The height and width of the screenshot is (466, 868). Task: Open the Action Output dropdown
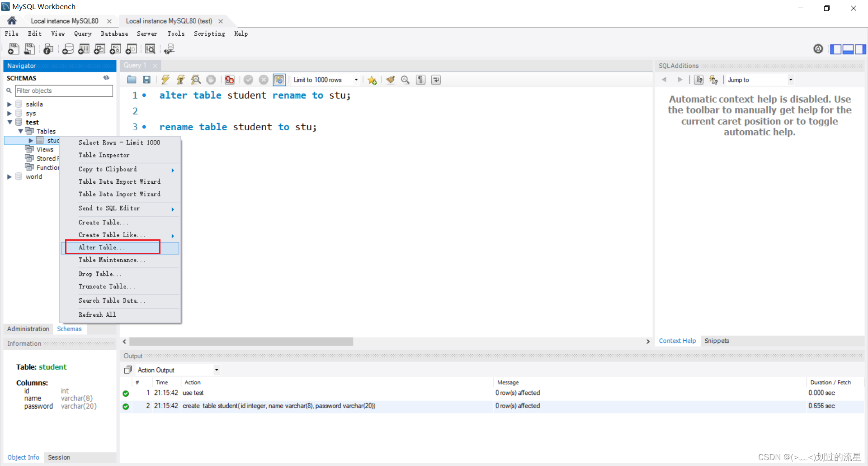tap(217, 370)
